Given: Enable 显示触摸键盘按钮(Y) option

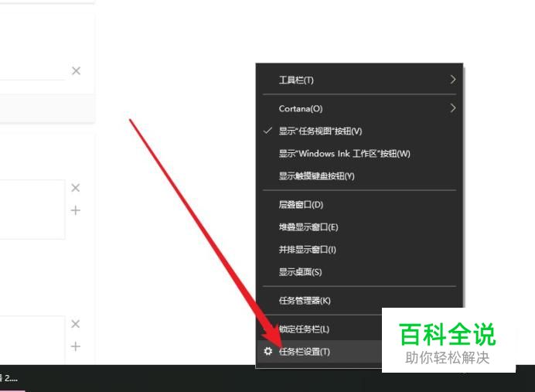Looking at the screenshot, I should tap(359, 176).
